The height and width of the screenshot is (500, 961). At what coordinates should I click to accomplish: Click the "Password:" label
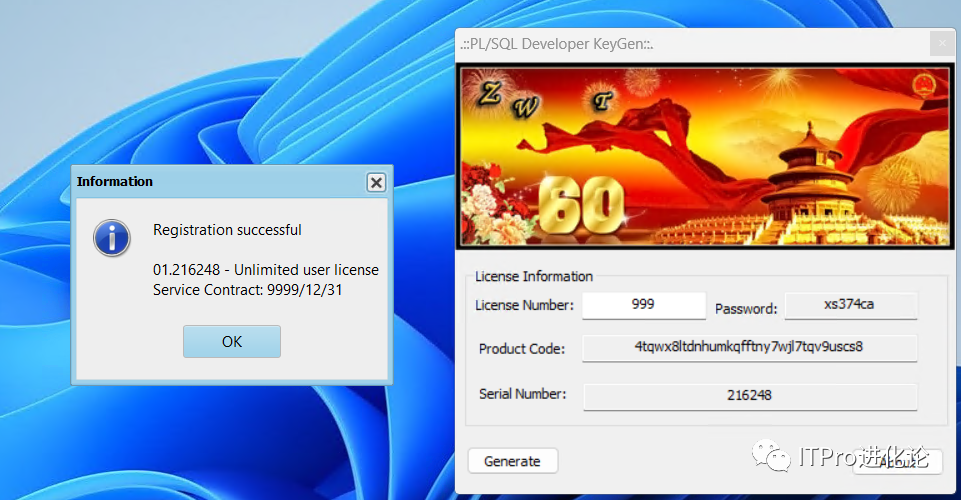coord(746,309)
